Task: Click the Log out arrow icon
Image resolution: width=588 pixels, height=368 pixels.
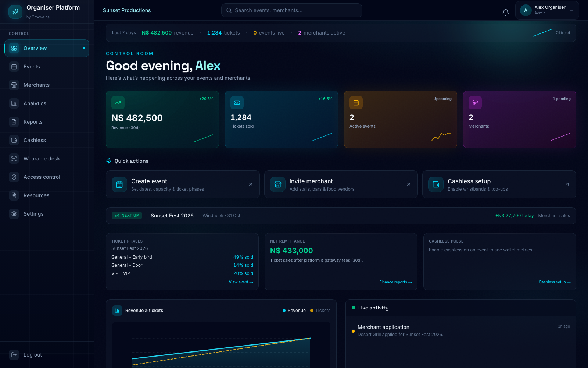Action: (x=14, y=355)
